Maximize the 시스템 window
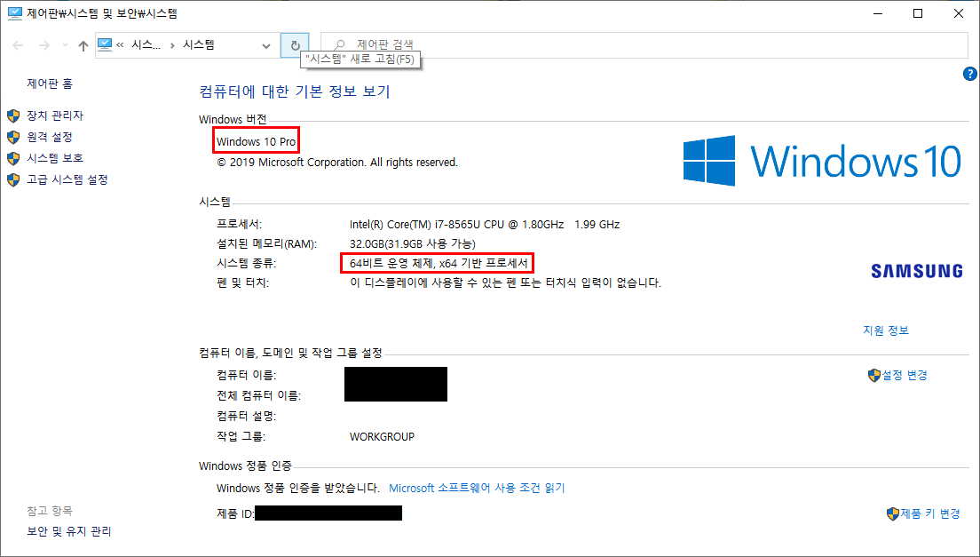980x557 pixels. [918, 13]
